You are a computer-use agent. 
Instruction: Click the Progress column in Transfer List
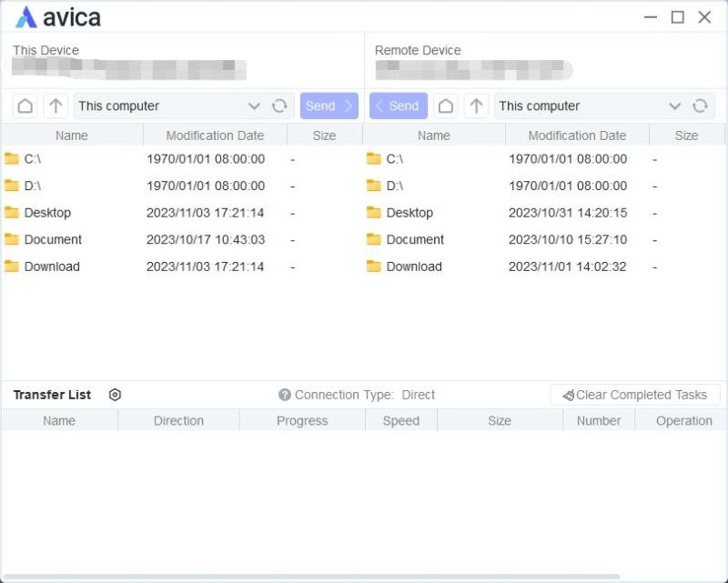(x=302, y=420)
